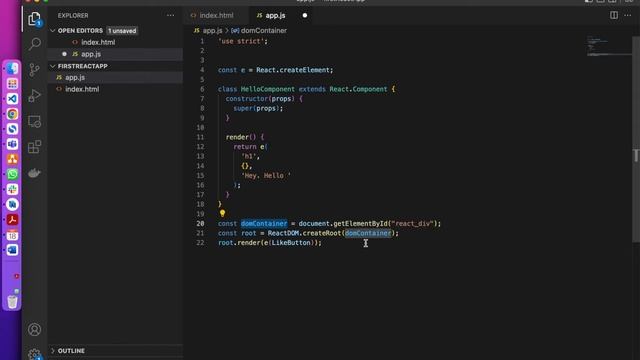Screen dimensions: 640x360
Task: Open the Remote Explorer view
Action: pyautogui.click(x=34, y=122)
